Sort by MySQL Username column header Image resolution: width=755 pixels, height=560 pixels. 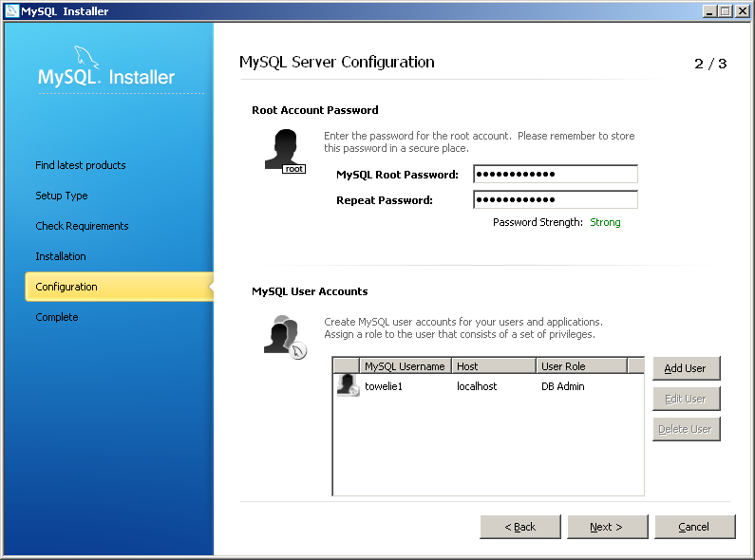406,366
